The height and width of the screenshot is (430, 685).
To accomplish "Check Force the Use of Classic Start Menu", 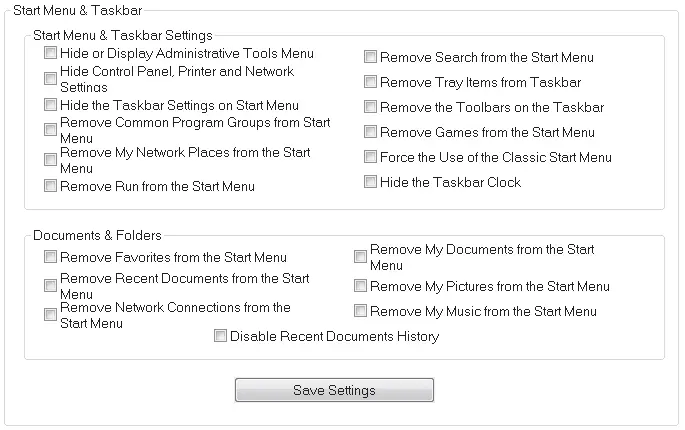I will click(x=371, y=157).
